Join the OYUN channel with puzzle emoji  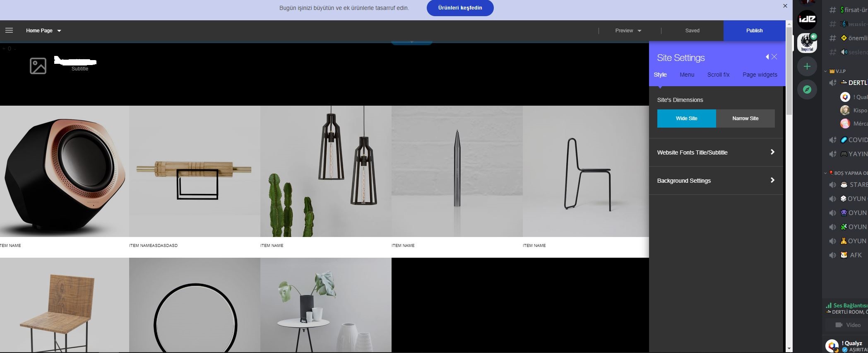[848, 227]
